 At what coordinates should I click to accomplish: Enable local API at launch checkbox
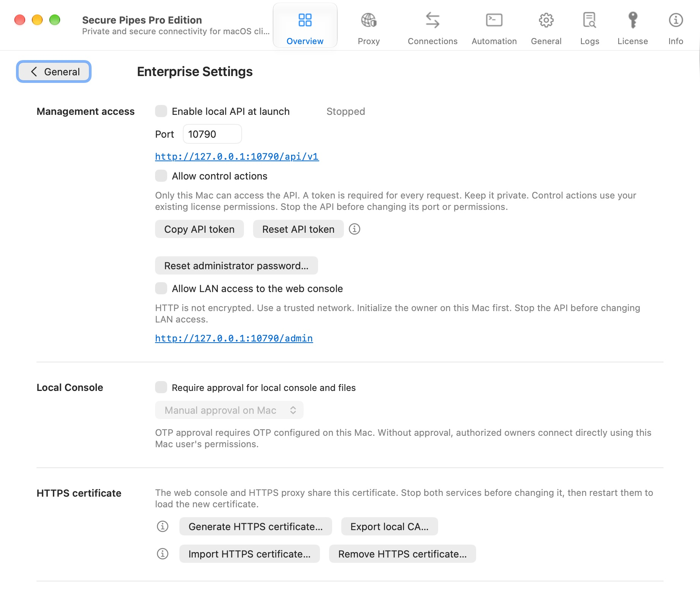161,111
